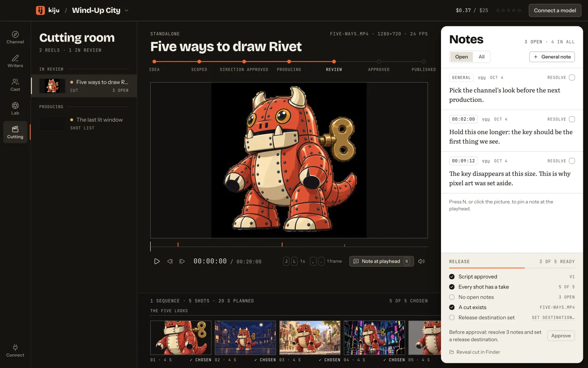Select the Approved stage in pipeline
Image resolution: width=588 pixels, height=368 pixels.
(379, 66)
